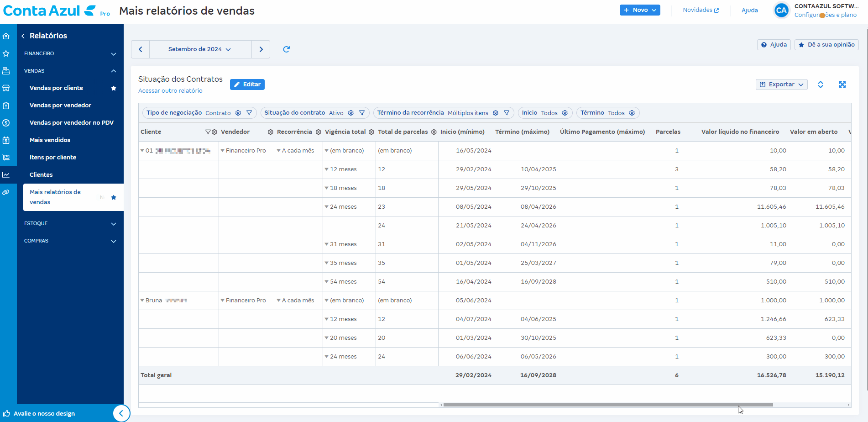868x422 pixels.
Task: Click the Conta Azul logo
Action: point(49,11)
